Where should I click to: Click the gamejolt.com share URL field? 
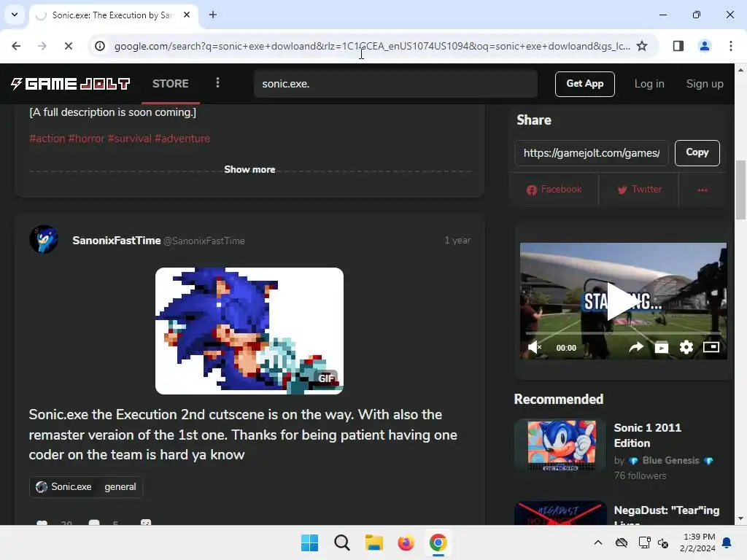tap(592, 153)
